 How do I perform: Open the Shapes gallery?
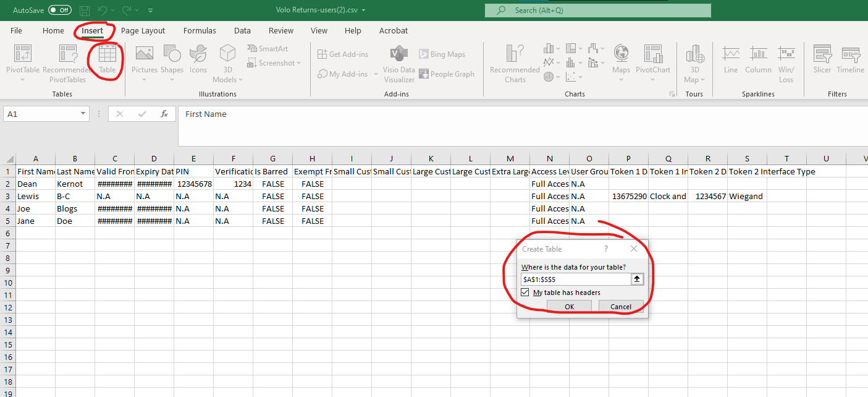[172, 59]
